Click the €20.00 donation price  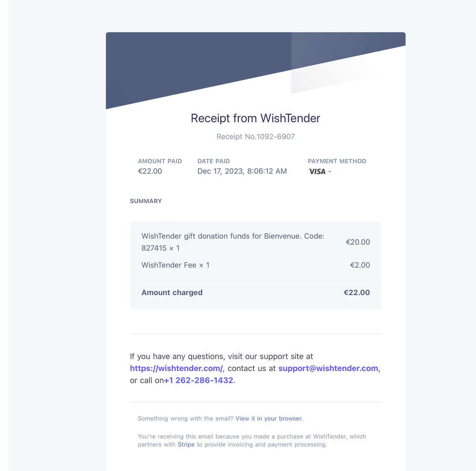(358, 242)
